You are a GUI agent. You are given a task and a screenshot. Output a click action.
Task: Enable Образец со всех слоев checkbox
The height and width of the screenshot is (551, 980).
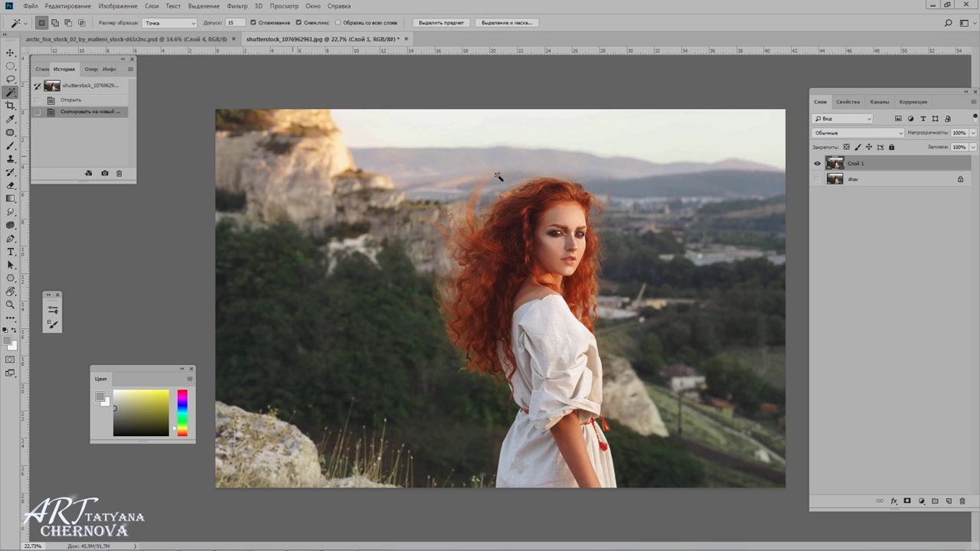coord(338,23)
